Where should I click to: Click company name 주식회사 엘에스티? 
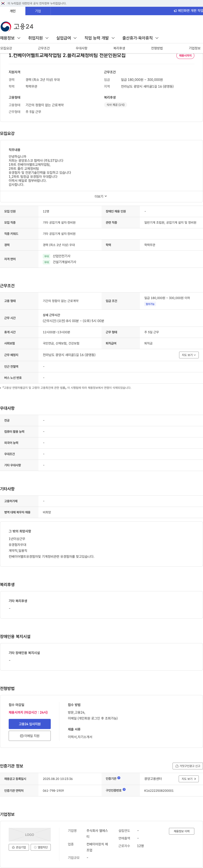[97, 833]
